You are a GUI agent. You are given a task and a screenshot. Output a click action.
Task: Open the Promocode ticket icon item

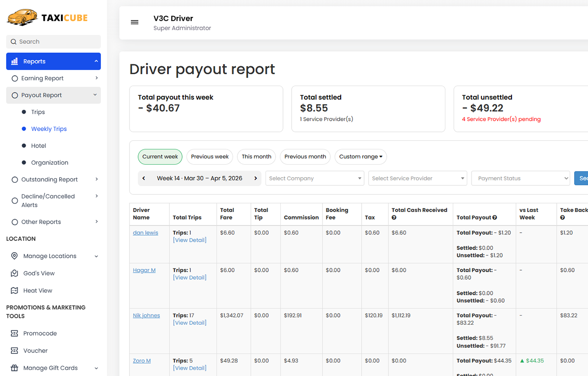click(14, 333)
